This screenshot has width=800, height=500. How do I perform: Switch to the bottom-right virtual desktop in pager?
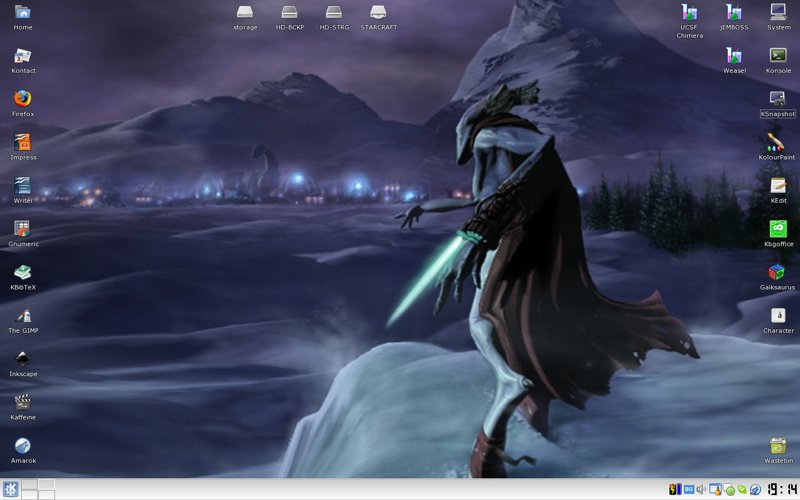[x=46, y=494]
